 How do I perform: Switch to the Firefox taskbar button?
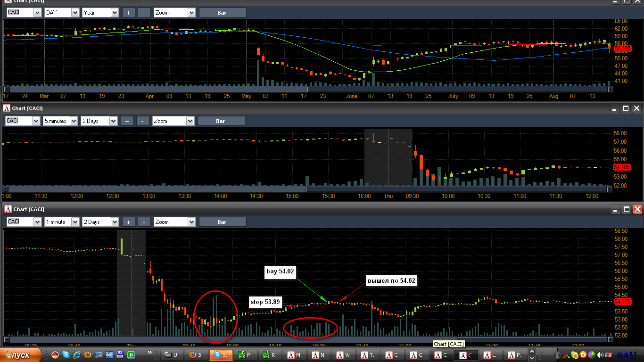click(197, 355)
